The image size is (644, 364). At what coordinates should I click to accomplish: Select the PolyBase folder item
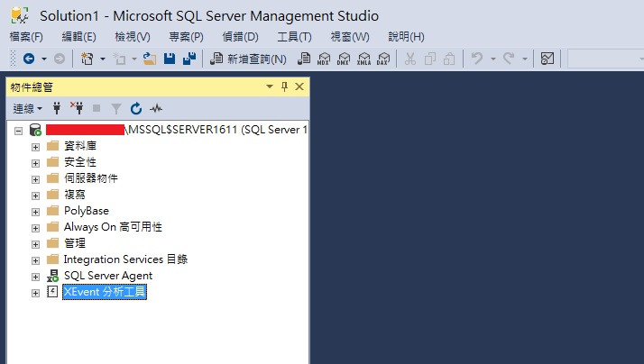tap(87, 211)
